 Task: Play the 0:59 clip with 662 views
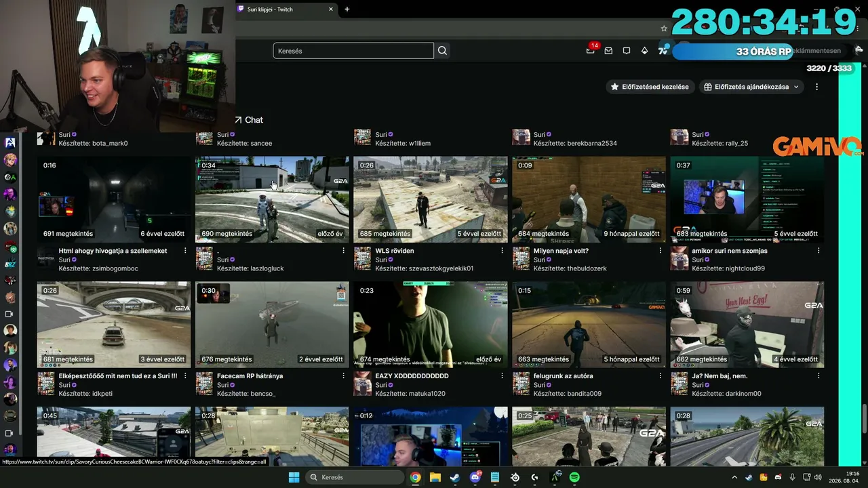click(x=747, y=325)
